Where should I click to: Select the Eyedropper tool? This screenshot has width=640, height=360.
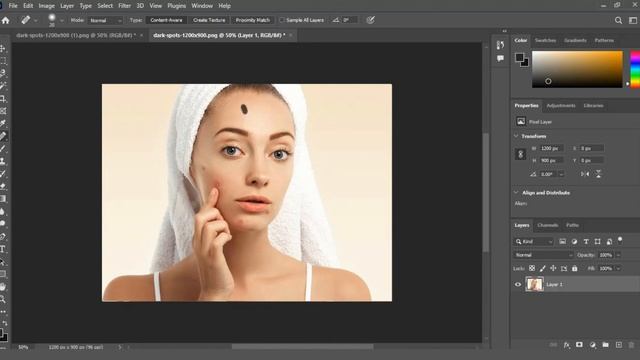coord(3,123)
